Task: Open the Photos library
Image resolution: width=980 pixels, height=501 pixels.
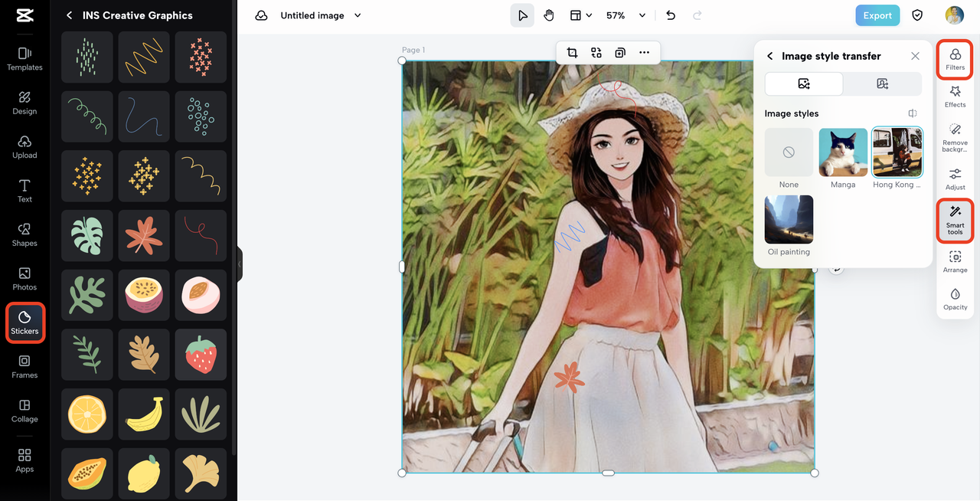Action: pyautogui.click(x=24, y=279)
